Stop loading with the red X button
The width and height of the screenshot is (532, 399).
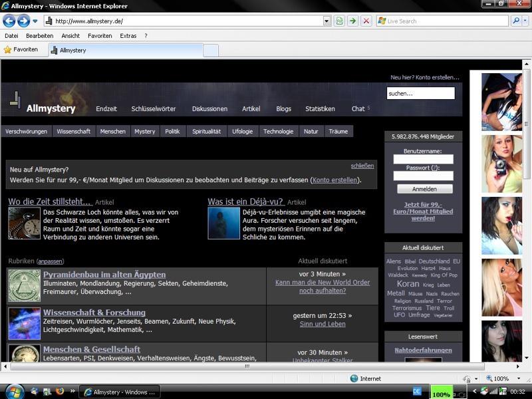tap(366, 21)
